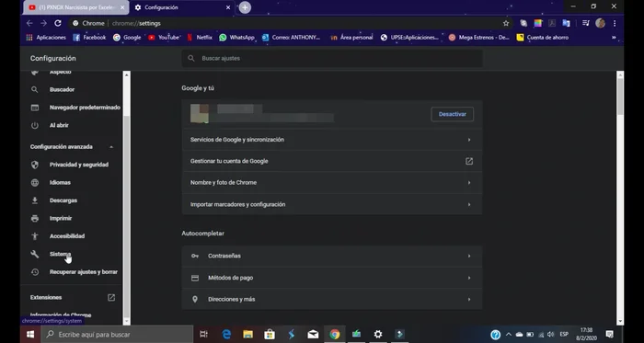This screenshot has width=644, height=343.
Task: Click the Desactivar sync button
Action: coord(453,114)
